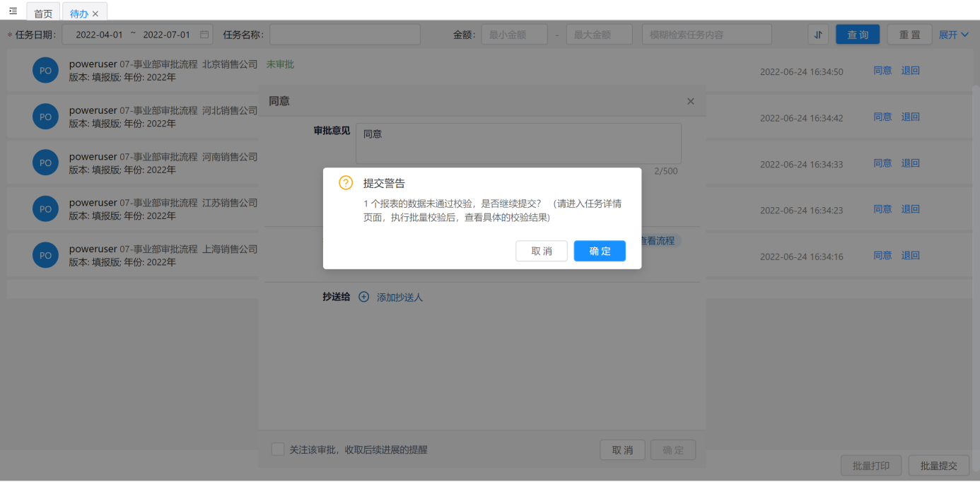Select the 待办 tab
The width and height of the screenshot is (980, 482).
(x=78, y=14)
